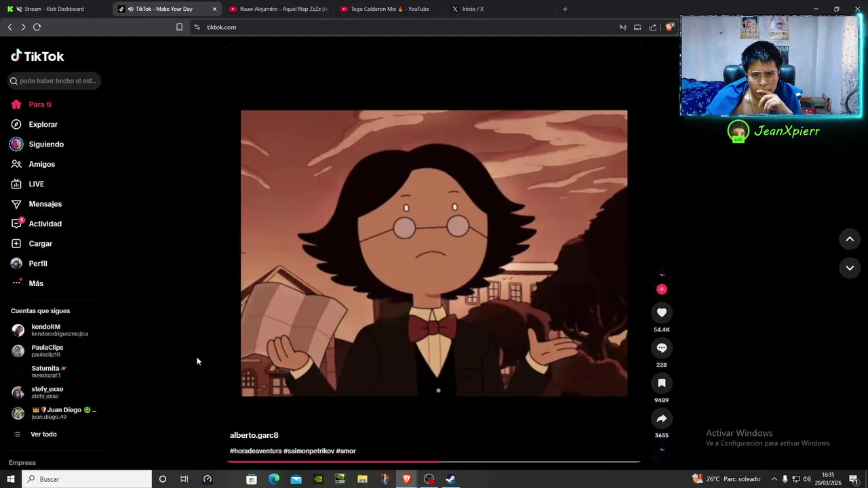Open the weather widget 26°C

pos(726,479)
